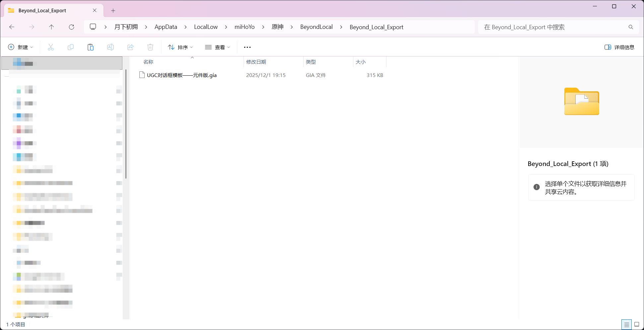Refresh the folder view

tap(71, 27)
